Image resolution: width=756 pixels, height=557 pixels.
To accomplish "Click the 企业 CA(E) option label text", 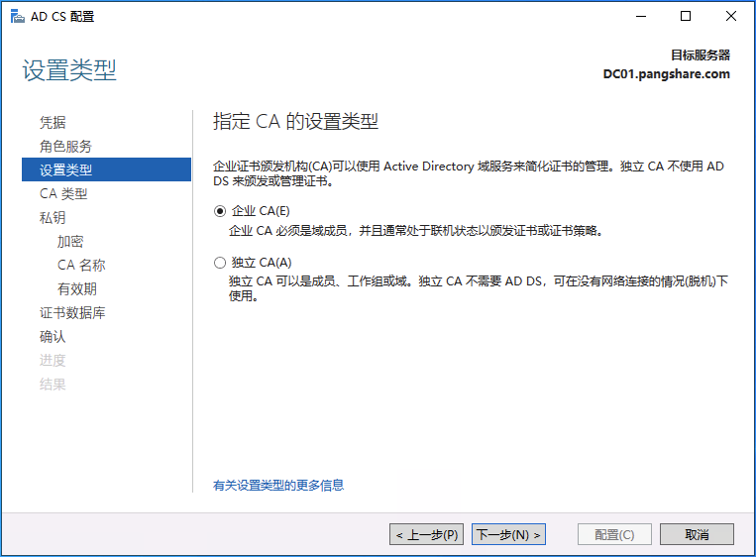I will click(x=261, y=211).
